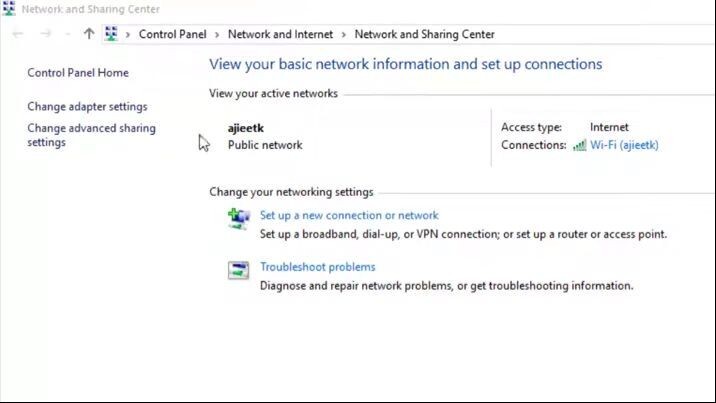The image size is (716, 403).
Task: Click the title bar Network and Sharing icon
Action: pos(9,9)
